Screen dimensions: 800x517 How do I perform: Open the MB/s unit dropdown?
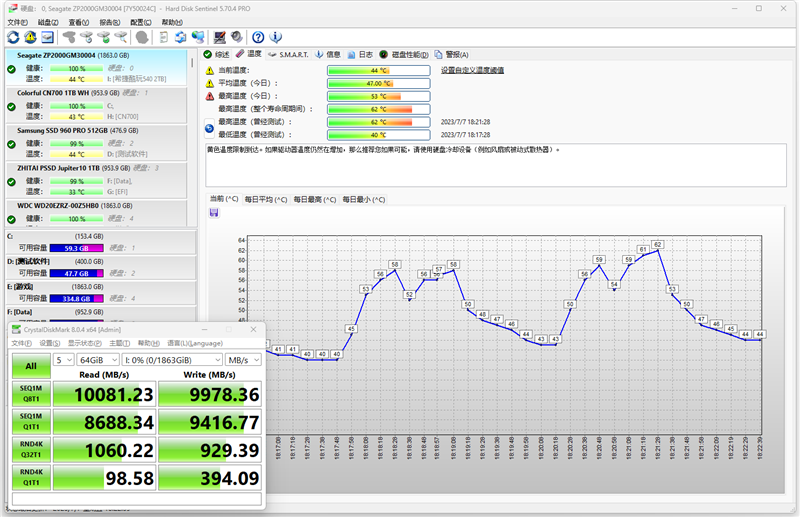pos(243,360)
